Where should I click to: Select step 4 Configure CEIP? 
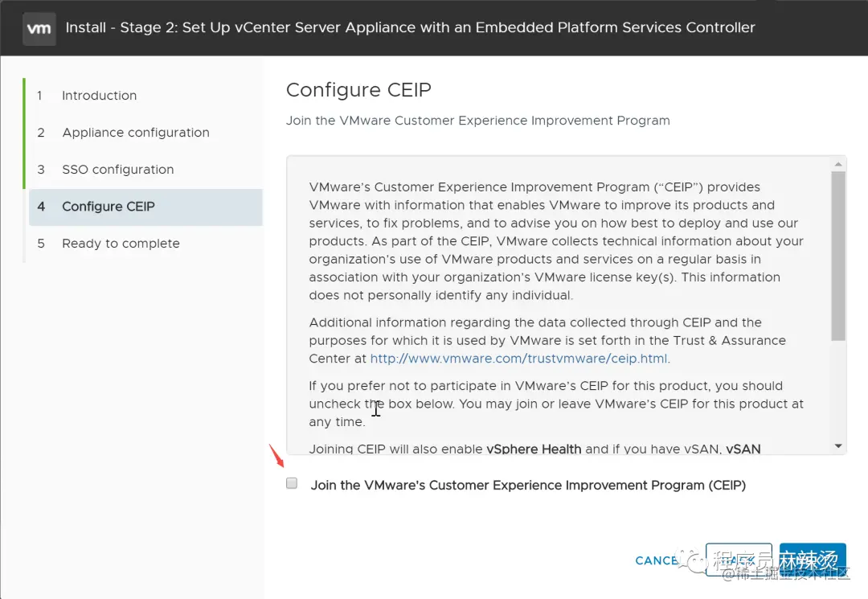point(145,207)
